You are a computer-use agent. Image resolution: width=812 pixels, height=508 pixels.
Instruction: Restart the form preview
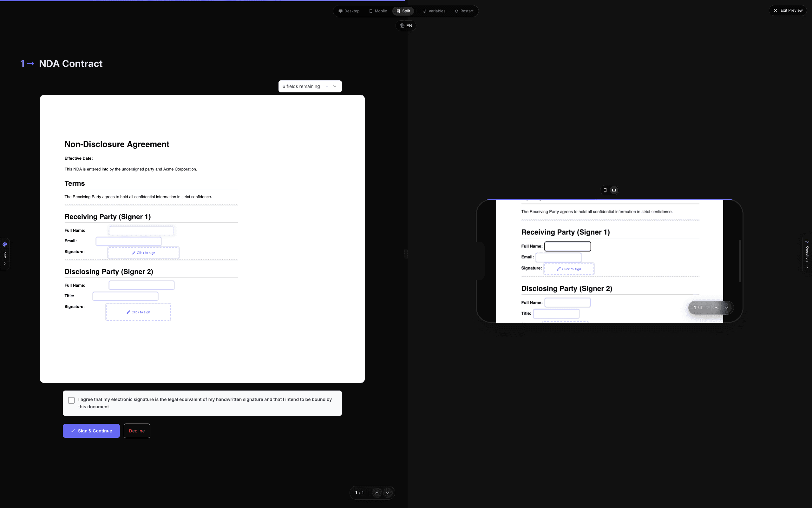tap(464, 11)
